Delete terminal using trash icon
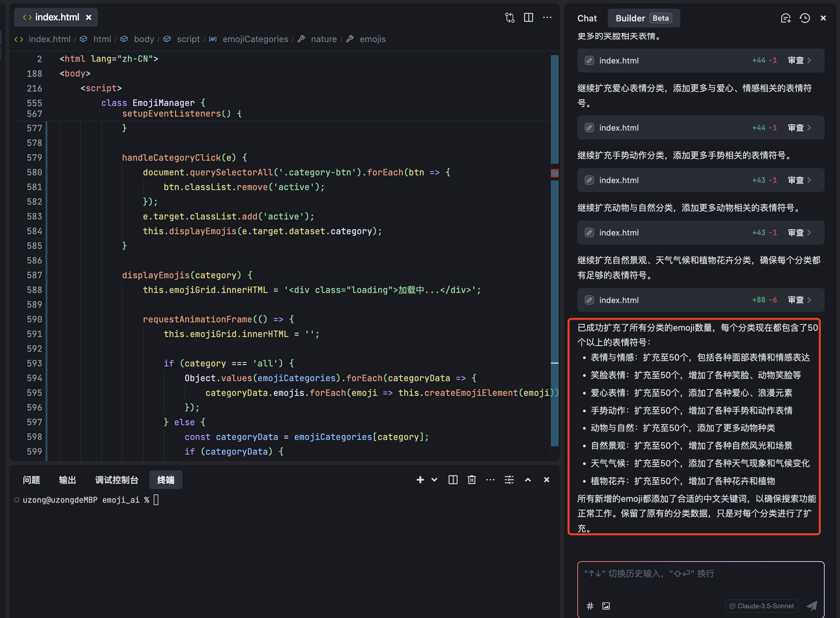Viewport: 840px width, 618px height. (x=471, y=480)
